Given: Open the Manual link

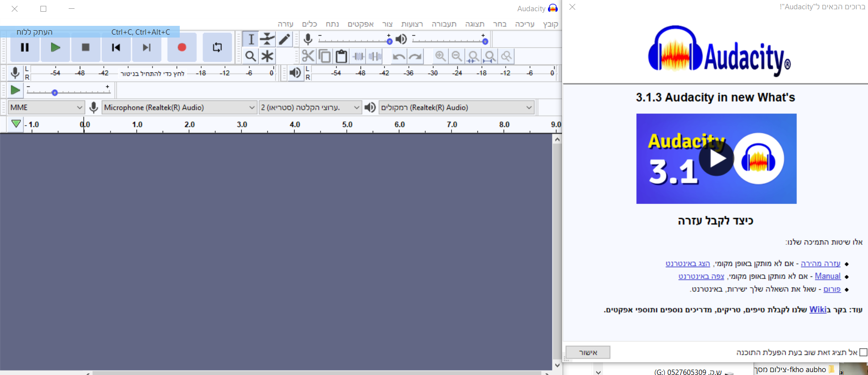Looking at the screenshot, I should pyautogui.click(x=828, y=276).
